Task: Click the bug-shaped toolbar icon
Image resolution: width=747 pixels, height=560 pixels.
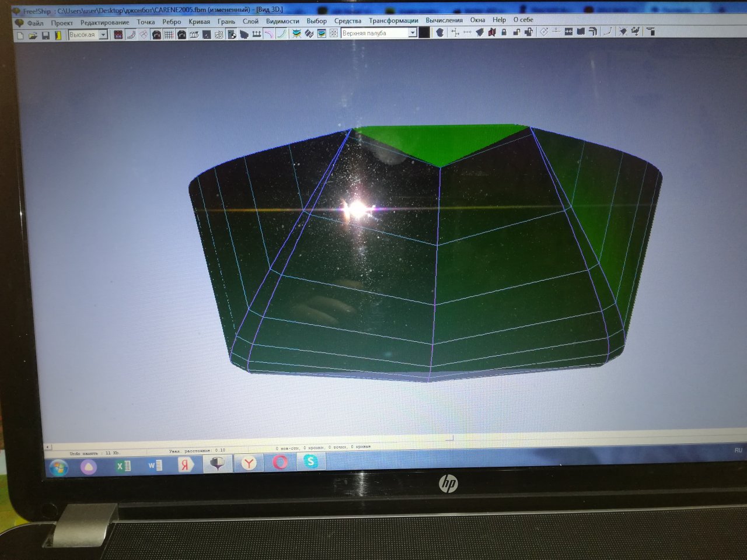Action: point(623,32)
